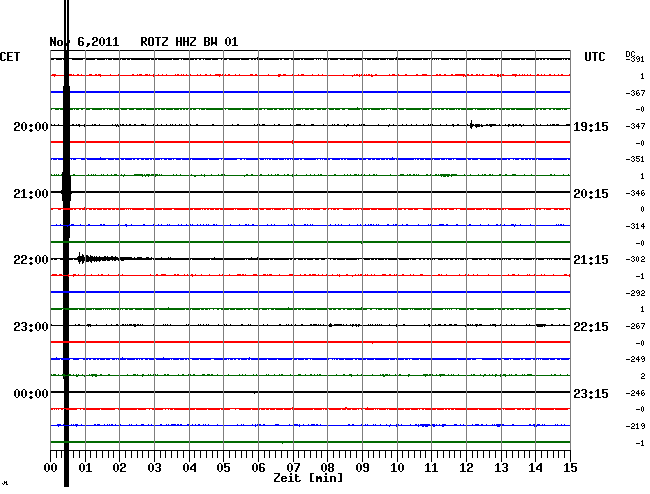Click minute 07 on the time axis
Viewport: 650px width, 494px height.
(x=293, y=467)
